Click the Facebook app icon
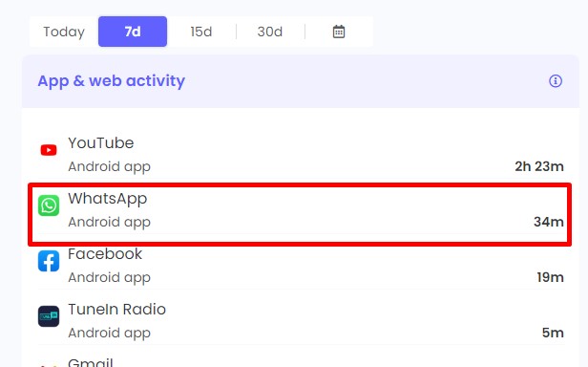Screen dimensions: 588x367 coord(49,261)
